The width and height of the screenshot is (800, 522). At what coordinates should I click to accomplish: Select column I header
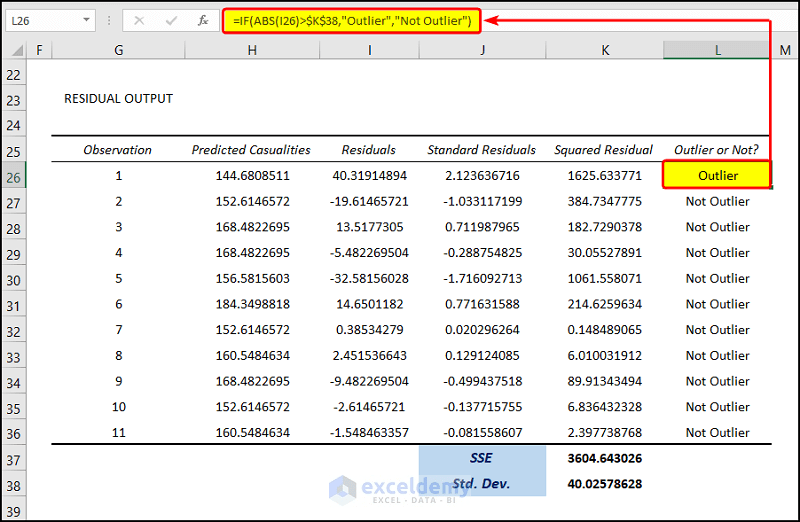click(369, 50)
